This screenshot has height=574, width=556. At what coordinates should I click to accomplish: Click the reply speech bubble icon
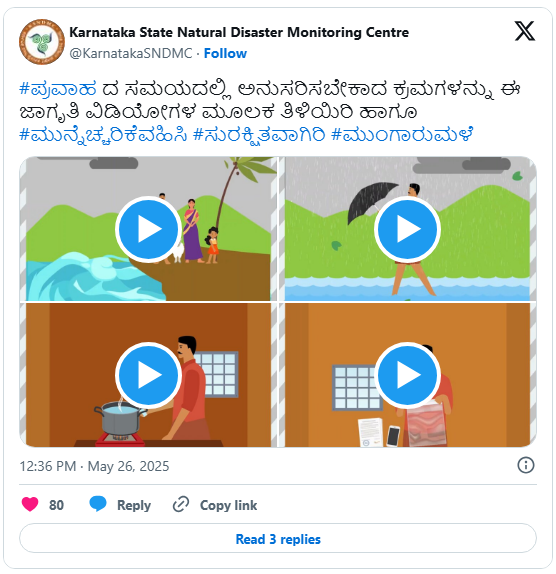[x=98, y=504]
